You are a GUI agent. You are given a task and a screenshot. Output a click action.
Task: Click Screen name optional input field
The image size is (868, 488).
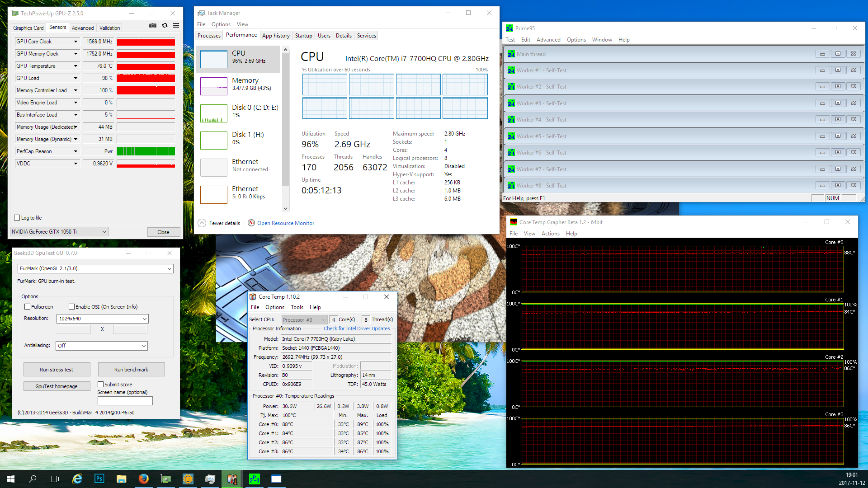tap(125, 401)
